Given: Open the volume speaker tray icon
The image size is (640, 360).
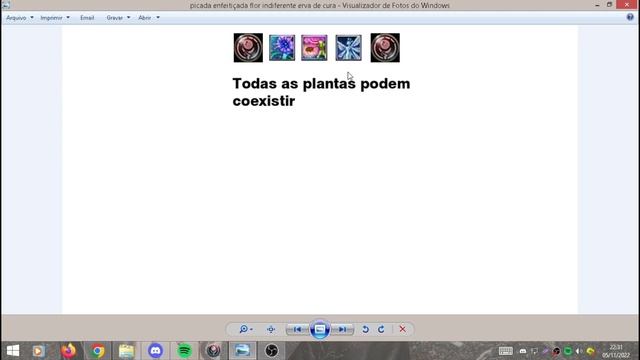Looking at the screenshot, I should coord(579,351).
